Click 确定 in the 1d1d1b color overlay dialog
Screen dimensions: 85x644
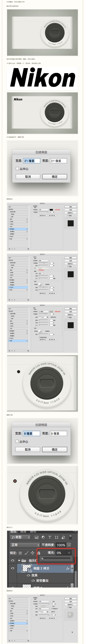[71, 207]
